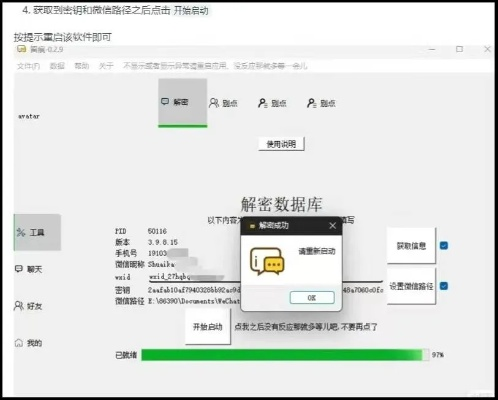
Task: Click the green progress bar at 97%
Action: tap(285, 355)
